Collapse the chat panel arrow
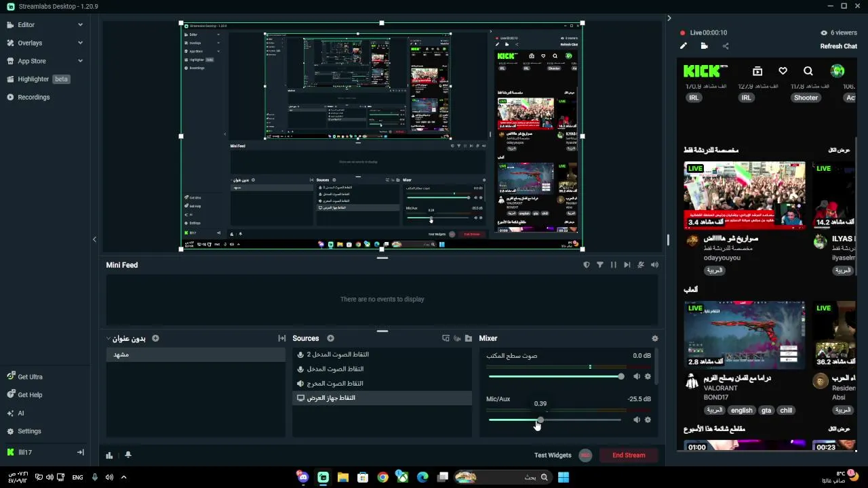The height and width of the screenshot is (488, 868). coord(669,18)
